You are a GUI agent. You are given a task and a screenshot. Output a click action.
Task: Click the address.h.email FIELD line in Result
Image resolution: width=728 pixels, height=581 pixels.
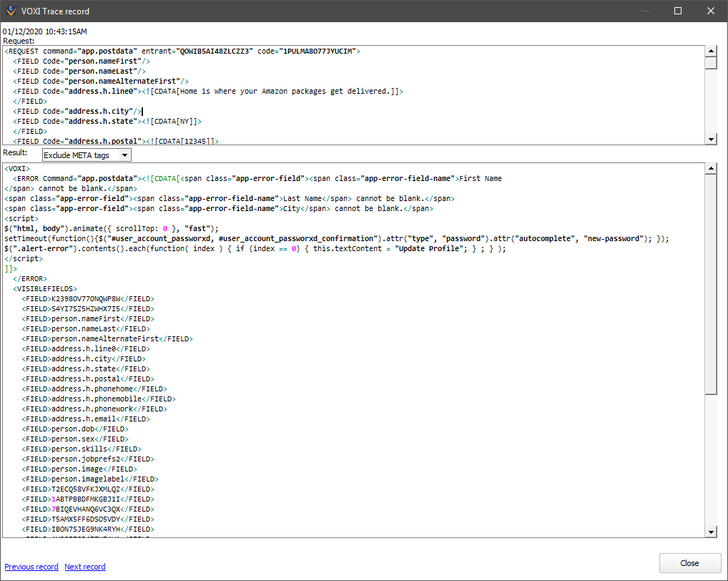point(84,419)
